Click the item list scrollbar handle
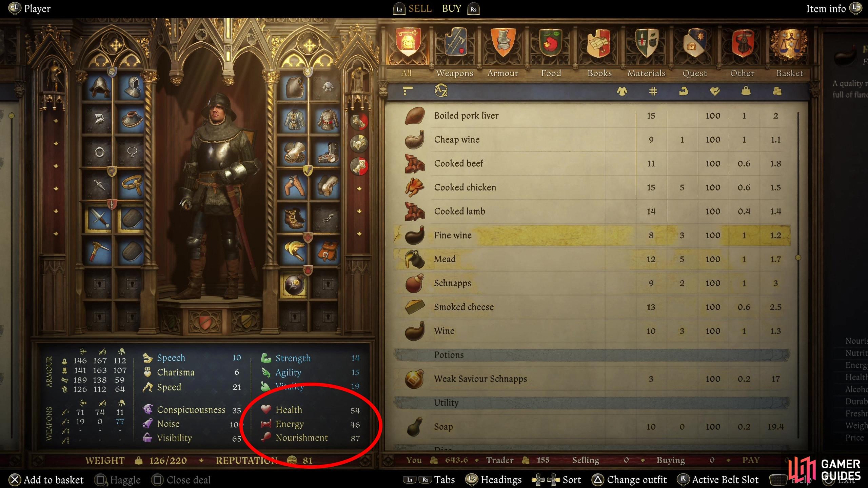The width and height of the screenshot is (868, 488). (x=798, y=258)
